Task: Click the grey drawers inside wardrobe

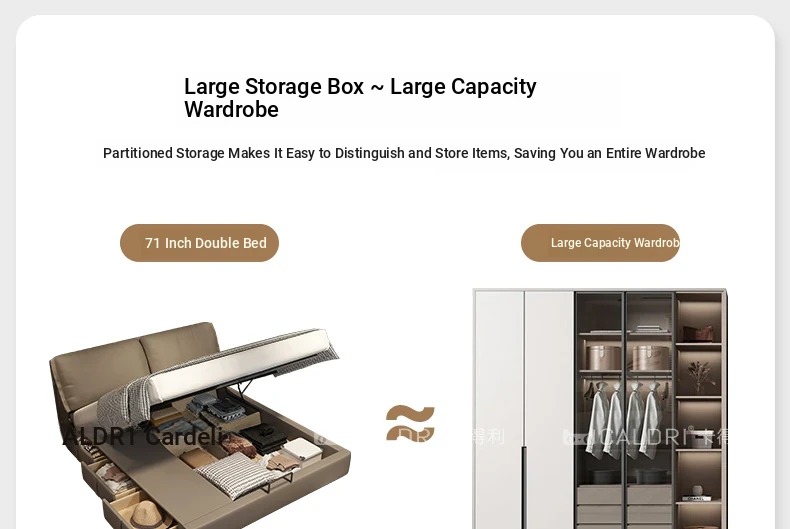Action: (623, 507)
